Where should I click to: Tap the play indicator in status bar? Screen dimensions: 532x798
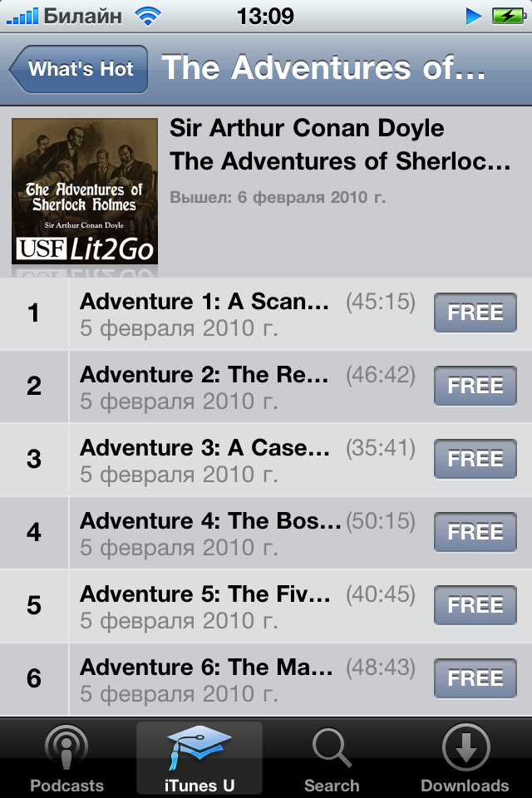coord(474,17)
